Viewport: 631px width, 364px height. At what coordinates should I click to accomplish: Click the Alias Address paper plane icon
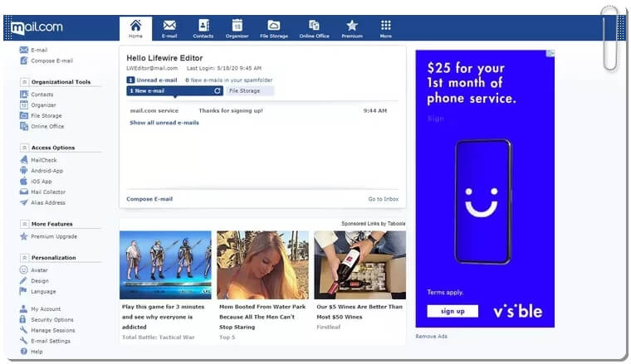tap(24, 202)
